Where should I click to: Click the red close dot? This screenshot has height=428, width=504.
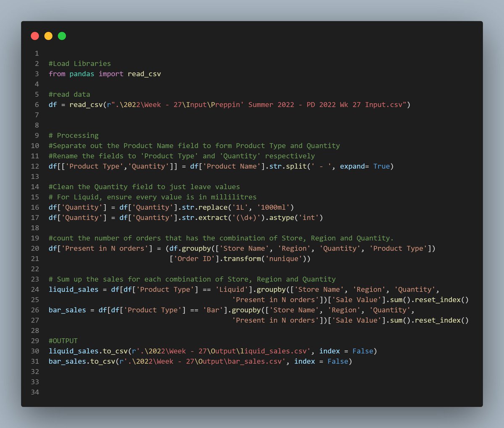point(35,36)
